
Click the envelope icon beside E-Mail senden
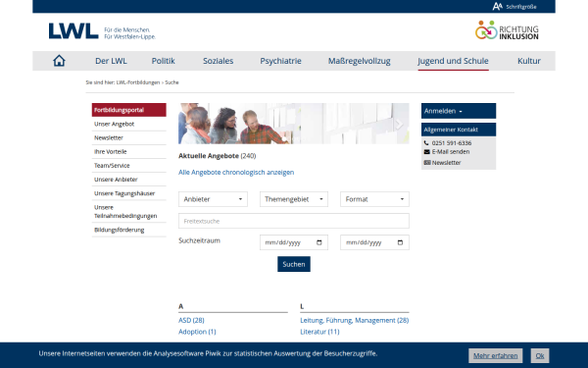[x=426, y=152]
